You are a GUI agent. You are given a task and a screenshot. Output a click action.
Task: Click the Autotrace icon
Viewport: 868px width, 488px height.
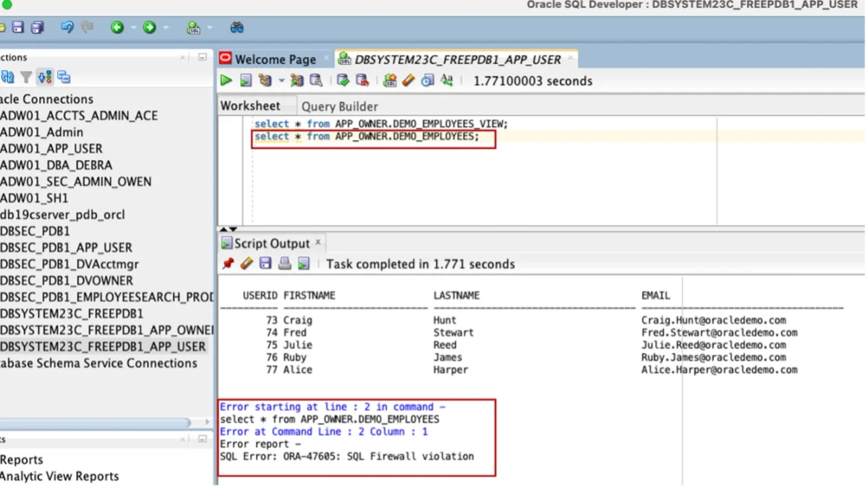pos(297,80)
